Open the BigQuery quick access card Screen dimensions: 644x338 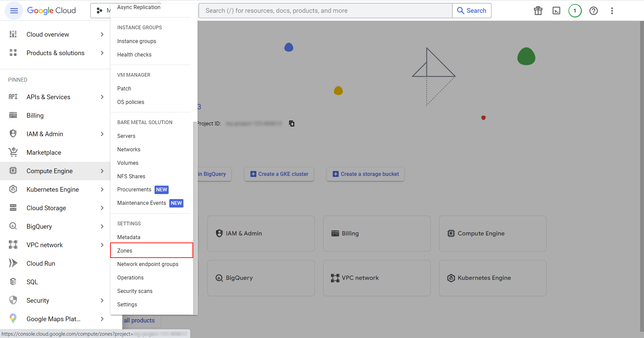coord(261,278)
